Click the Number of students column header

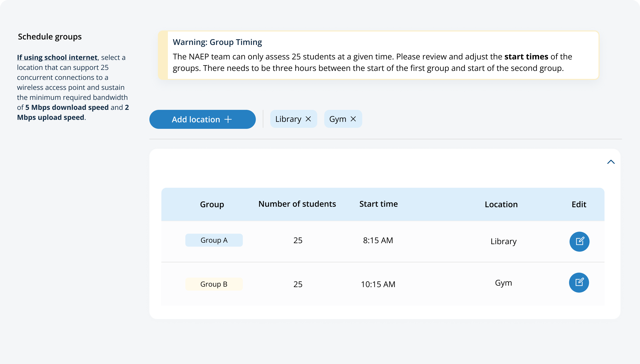point(297,204)
